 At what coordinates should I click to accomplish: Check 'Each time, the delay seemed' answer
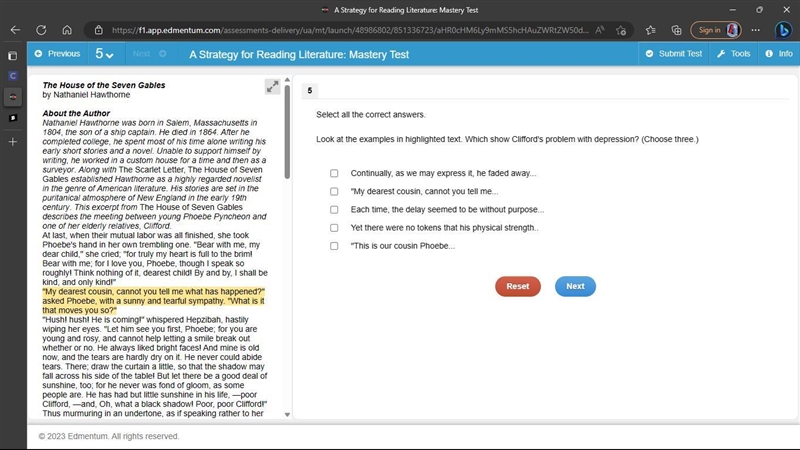(334, 210)
